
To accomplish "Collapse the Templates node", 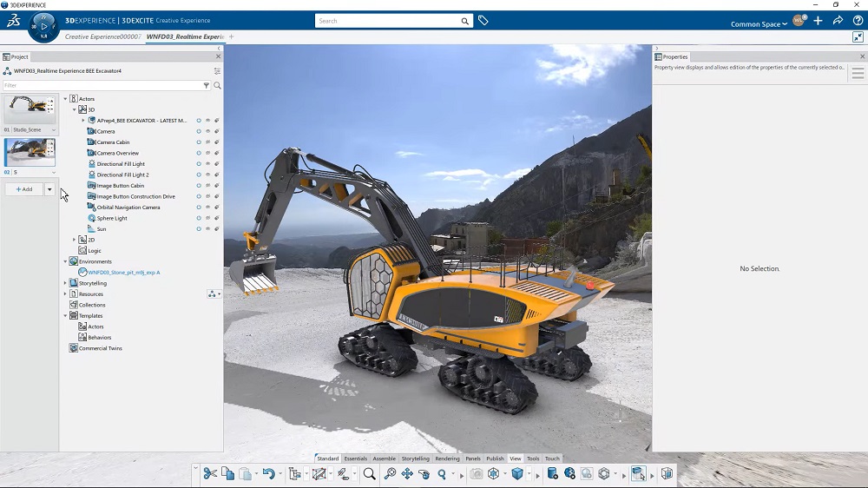I will pyautogui.click(x=65, y=316).
